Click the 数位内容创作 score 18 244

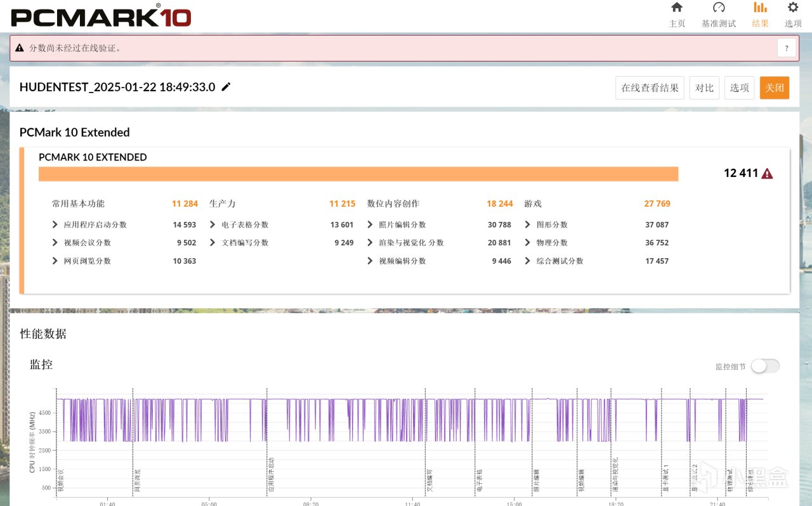point(500,204)
